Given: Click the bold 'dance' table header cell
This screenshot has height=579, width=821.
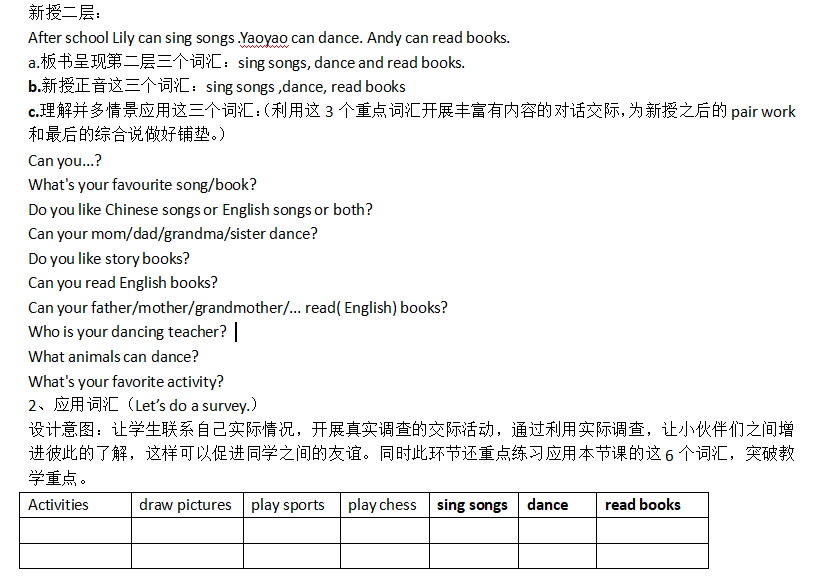Looking at the screenshot, I should tap(558, 505).
